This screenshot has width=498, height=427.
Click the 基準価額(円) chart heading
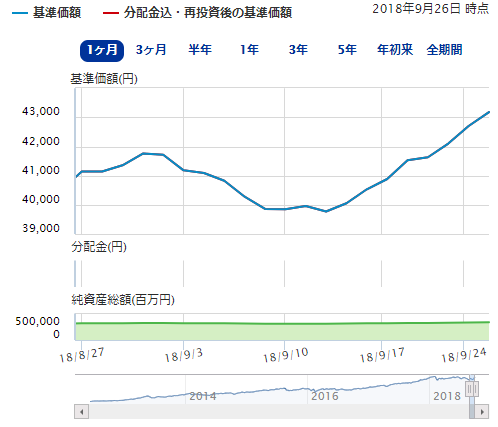pyautogui.click(x=104, y=79)
